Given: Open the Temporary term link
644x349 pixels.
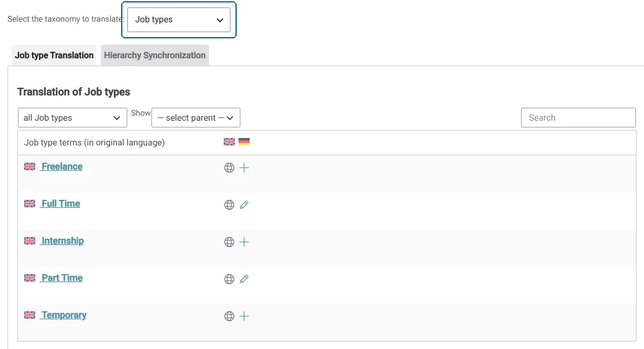Looking at the screenshot, I should click(64, 315).
